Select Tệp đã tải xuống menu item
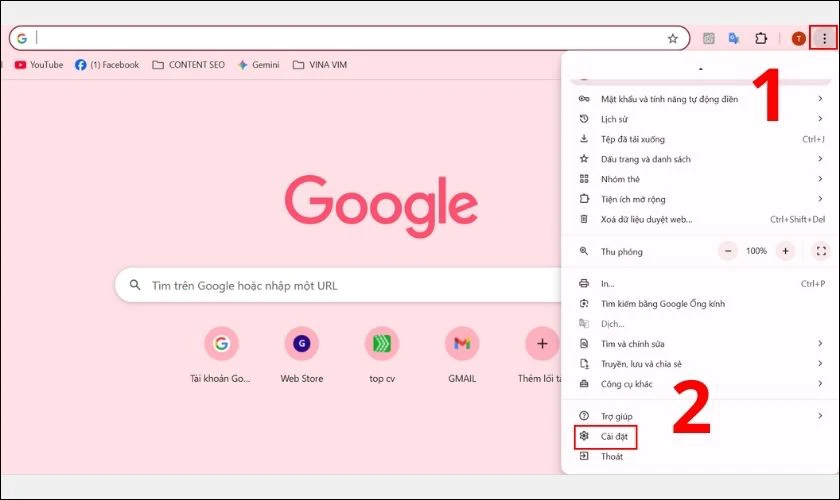 700,139
